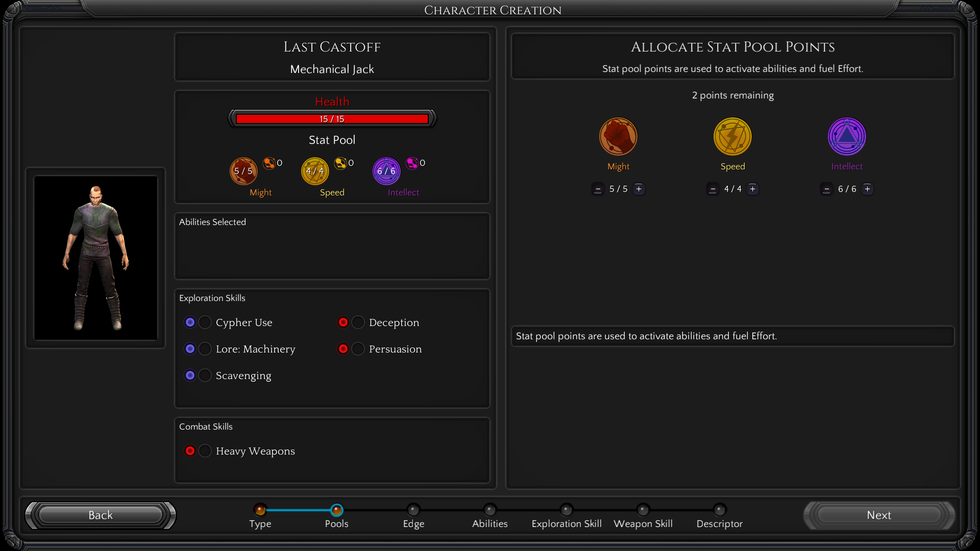Viewport: 980px width, 551px height.
Task: Select the filled Scavenging skill dot
Action: [x=190, y=375]
